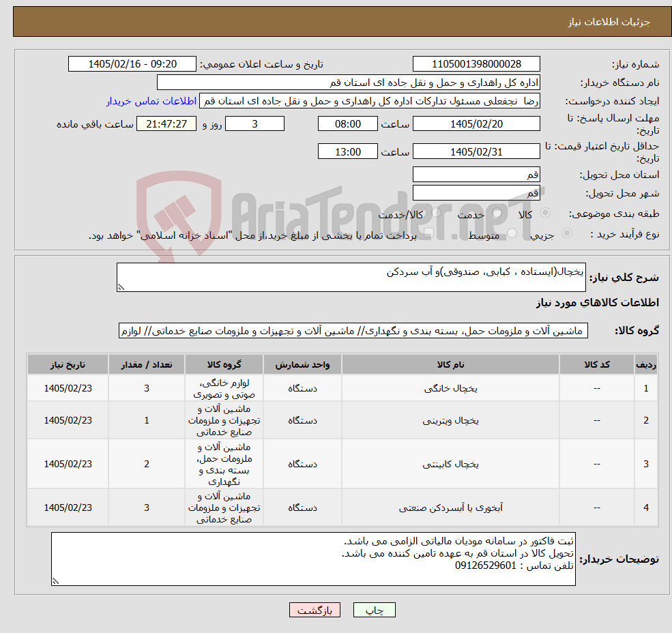Click دستگاه unit in آبسردکن صنعتی row
The height and width of the screenshot is (633, 672).
(x=302, y=508)
